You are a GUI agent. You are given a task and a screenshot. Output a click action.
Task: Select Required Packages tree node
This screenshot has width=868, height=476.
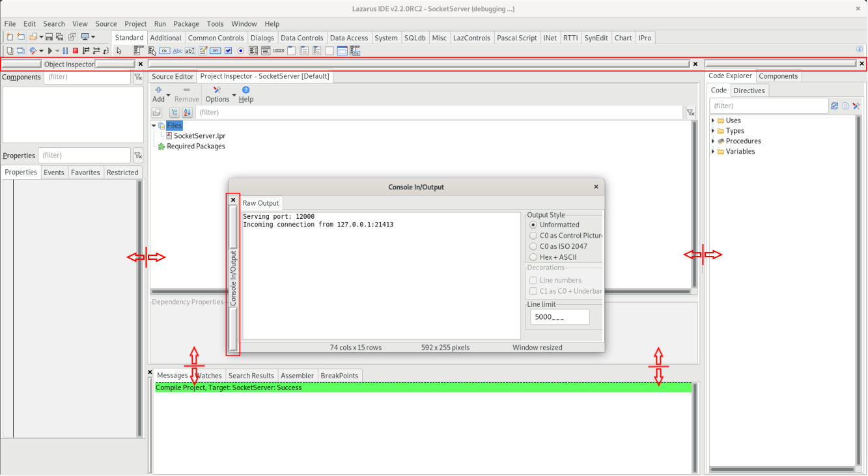pyautogui.click(x=195, y=147)
